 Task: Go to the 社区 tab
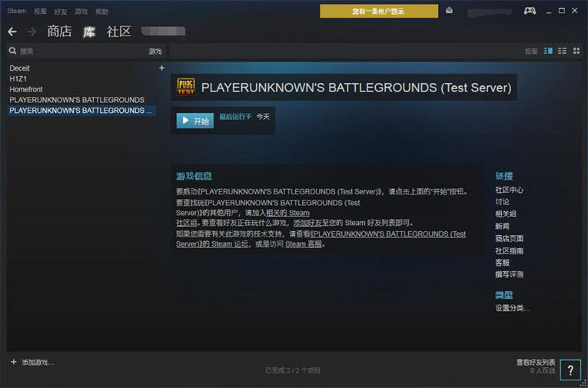click(x=118, y=32)
